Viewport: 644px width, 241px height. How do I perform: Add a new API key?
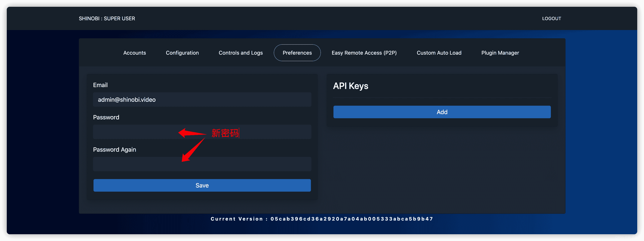[442, 112]
